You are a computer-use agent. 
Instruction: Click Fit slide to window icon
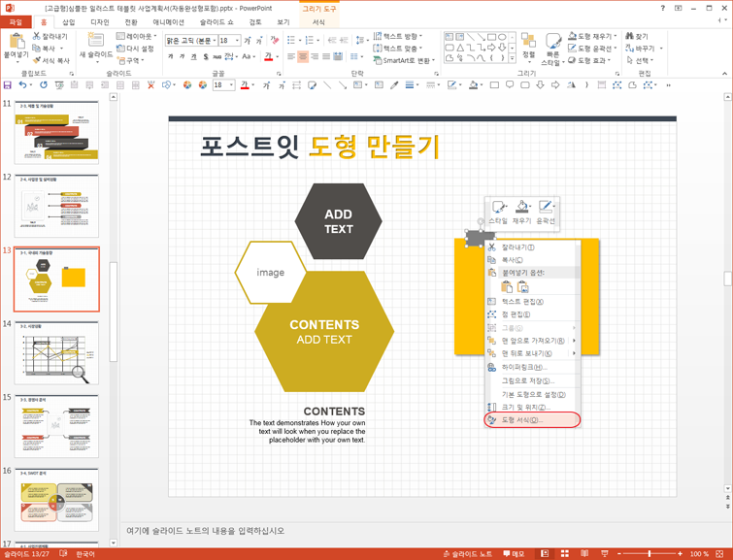(x=720, y=554)
